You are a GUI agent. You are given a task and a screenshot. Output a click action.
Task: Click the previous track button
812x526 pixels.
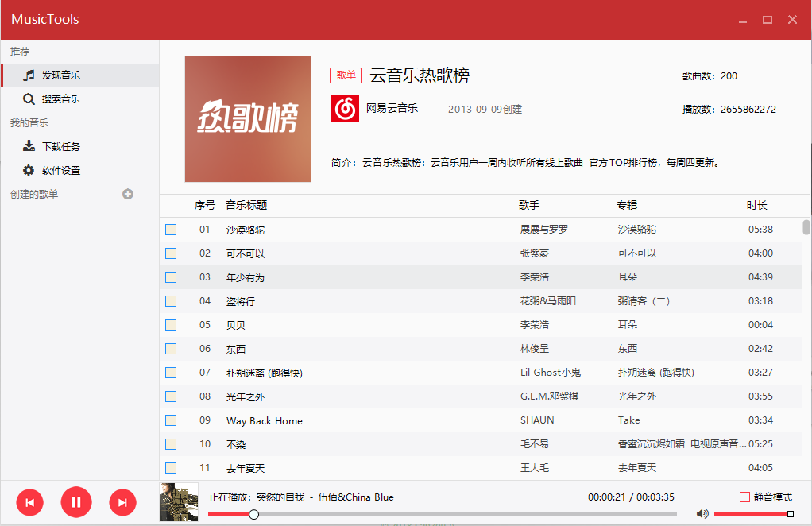pyautogui.click(x=29, y=502)
